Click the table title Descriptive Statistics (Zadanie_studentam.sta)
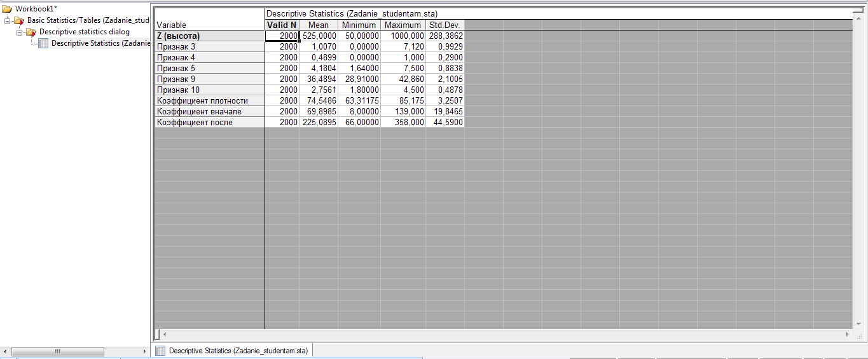Image resolution: width=868 pixels, height=359 pixels. tap(352, 13)
